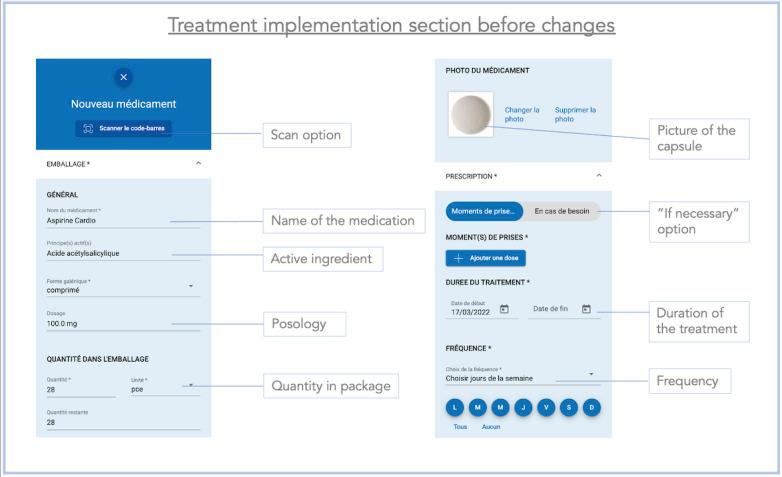Open the Date de fin calendar icon
782x477 pixels.
pyautogui.click(x=586, y=309)
